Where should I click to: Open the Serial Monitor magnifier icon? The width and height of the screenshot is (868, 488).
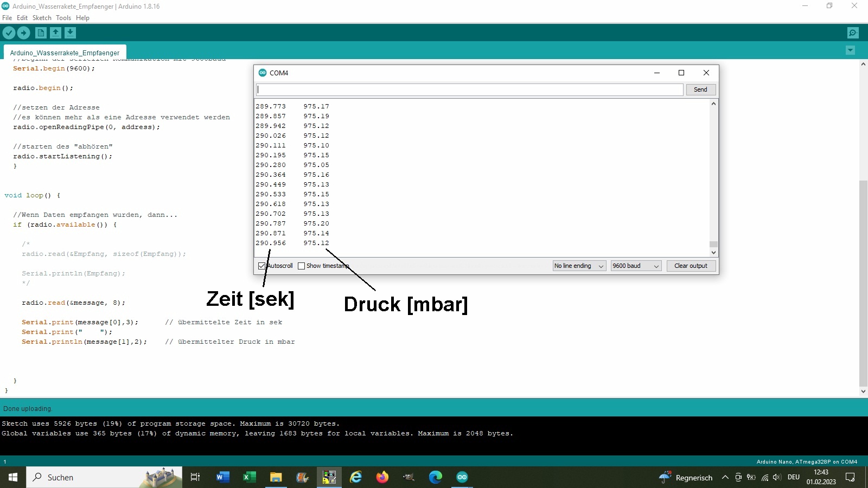coord(853,33)
